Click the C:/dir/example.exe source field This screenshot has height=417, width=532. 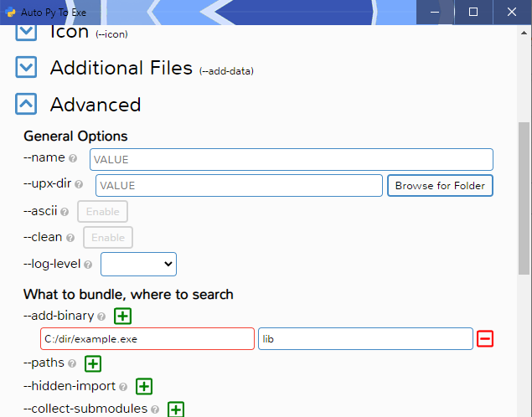click(147, 338)
